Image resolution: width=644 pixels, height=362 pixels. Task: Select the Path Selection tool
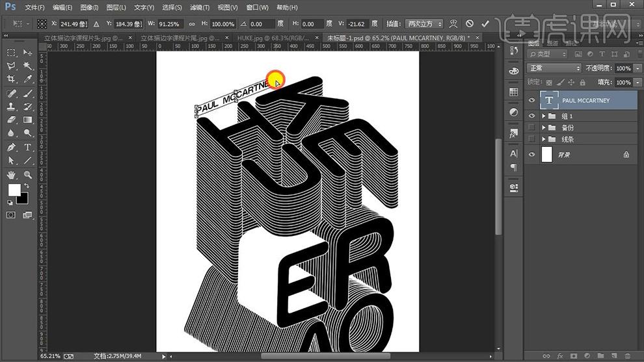(x=11, y=161)
